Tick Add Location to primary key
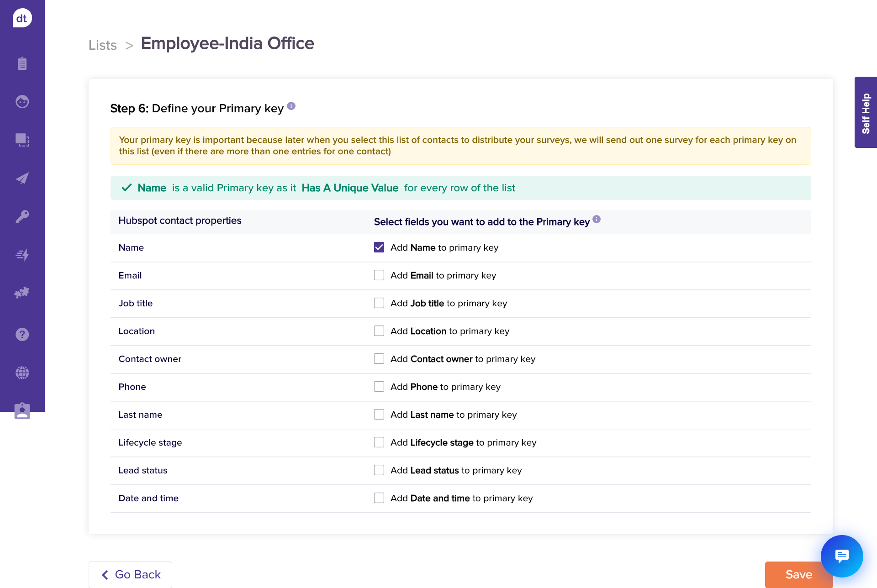This screenshot has height=588, width=877. tap(379, 331)
